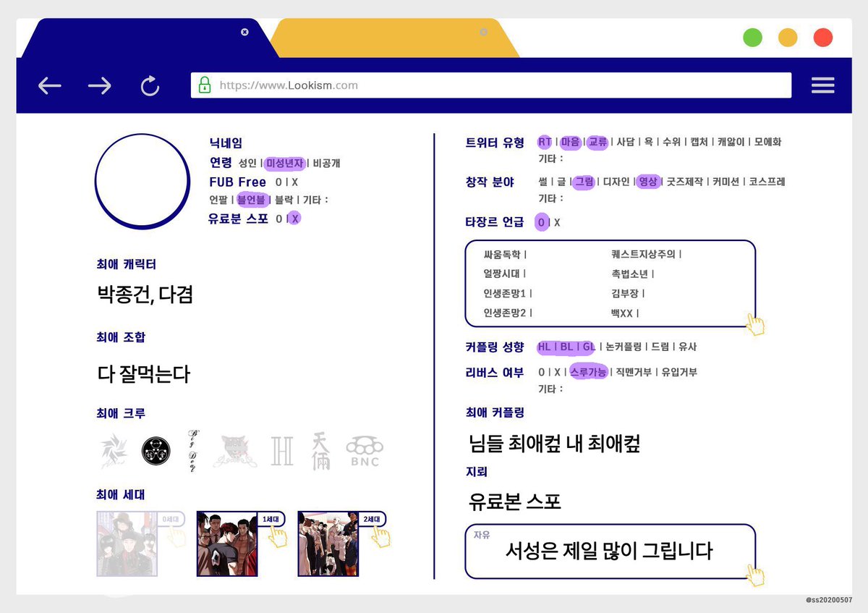Click 싸움독학 in the webtoon list

tap(503, 255)
